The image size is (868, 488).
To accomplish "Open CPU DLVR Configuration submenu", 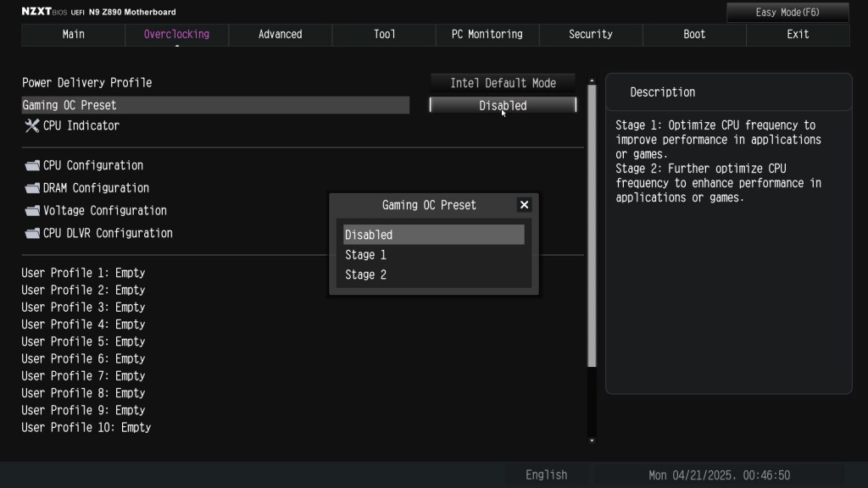I will pyautogui.click(x=108, y=234).
